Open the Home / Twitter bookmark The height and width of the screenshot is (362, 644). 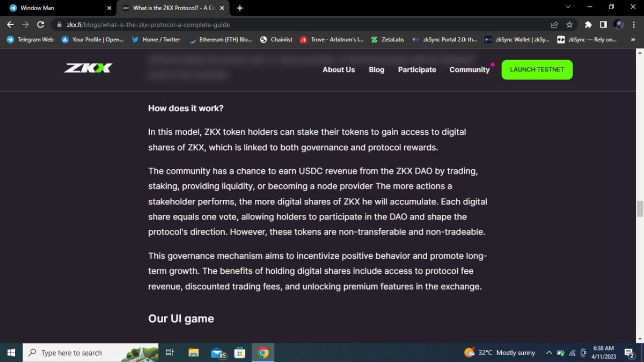click(x=156, y=39)
